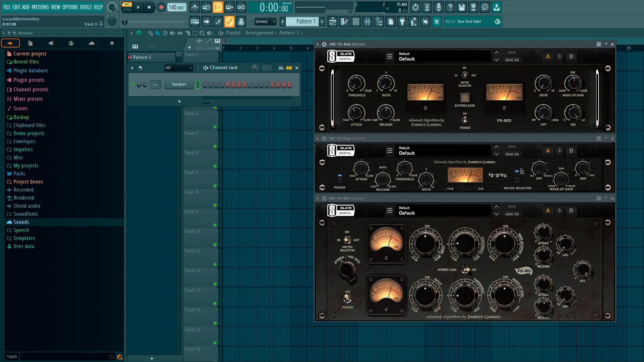This screenshot has width=644, height=362.
Task: Select the delete tool in Playlist toolbar
Action: pyautogui.click(x=165, y=33)
